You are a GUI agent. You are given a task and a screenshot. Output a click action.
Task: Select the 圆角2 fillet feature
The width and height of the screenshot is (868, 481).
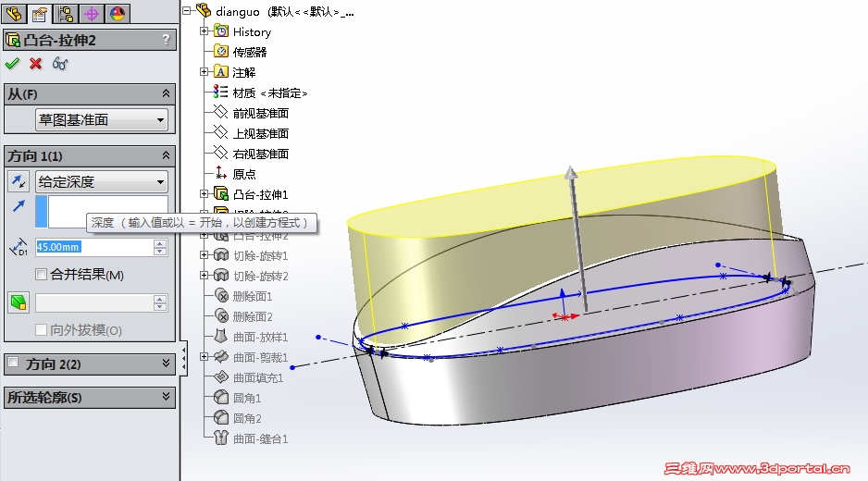pyautogui.click(x=247, y=418)
